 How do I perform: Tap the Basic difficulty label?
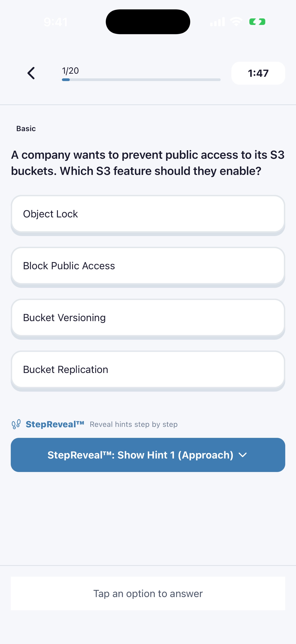click(26, 129)
